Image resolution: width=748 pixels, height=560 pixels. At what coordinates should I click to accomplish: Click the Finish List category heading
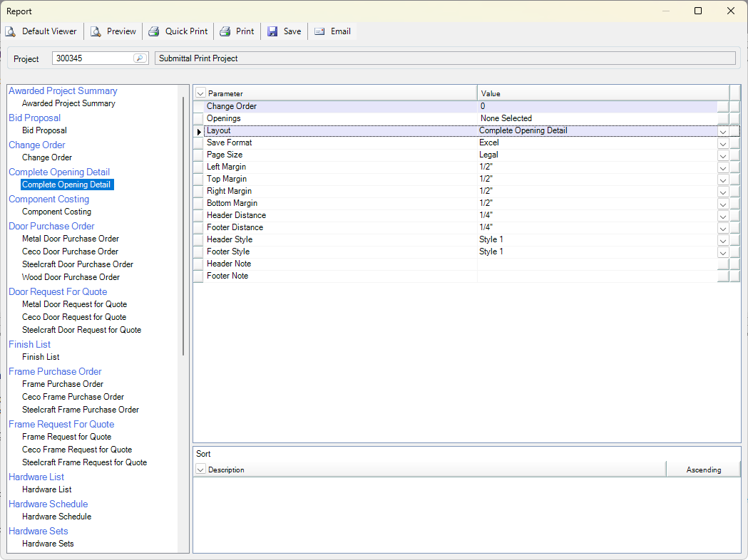point(29,344)
